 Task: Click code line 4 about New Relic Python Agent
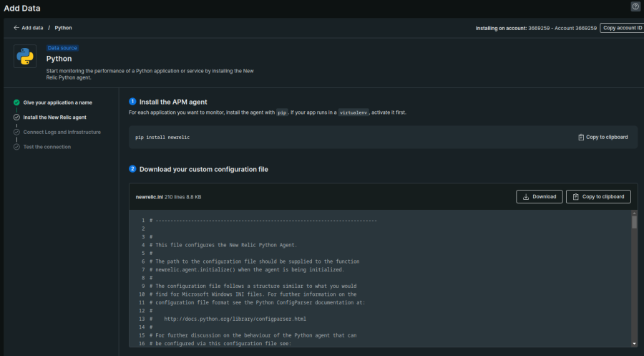point(223,245)
